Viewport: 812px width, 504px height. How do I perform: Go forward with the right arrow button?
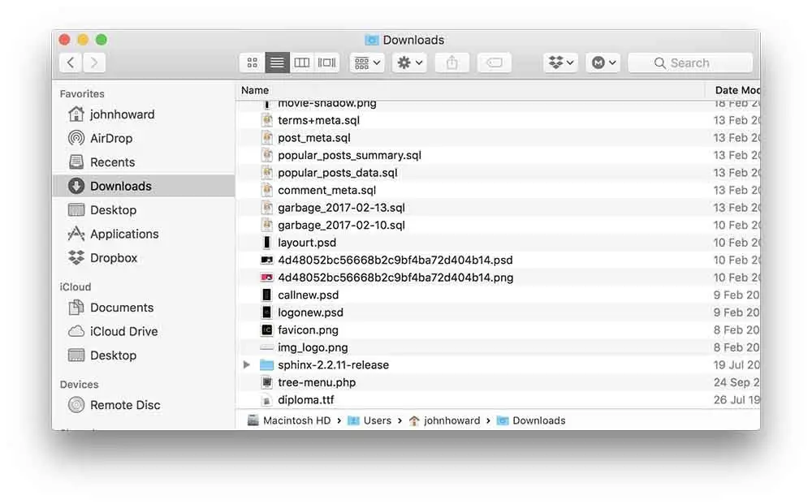94,62
